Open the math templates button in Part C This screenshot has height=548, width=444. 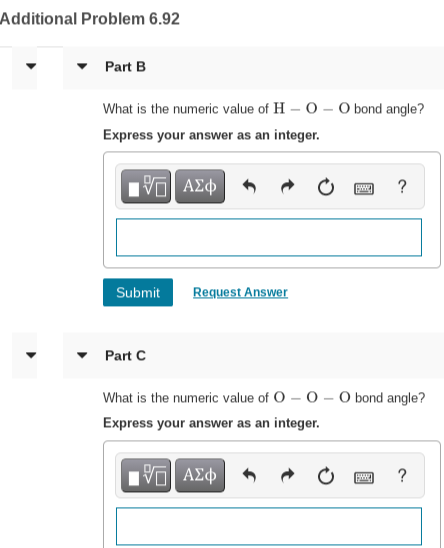coord(146,475)
